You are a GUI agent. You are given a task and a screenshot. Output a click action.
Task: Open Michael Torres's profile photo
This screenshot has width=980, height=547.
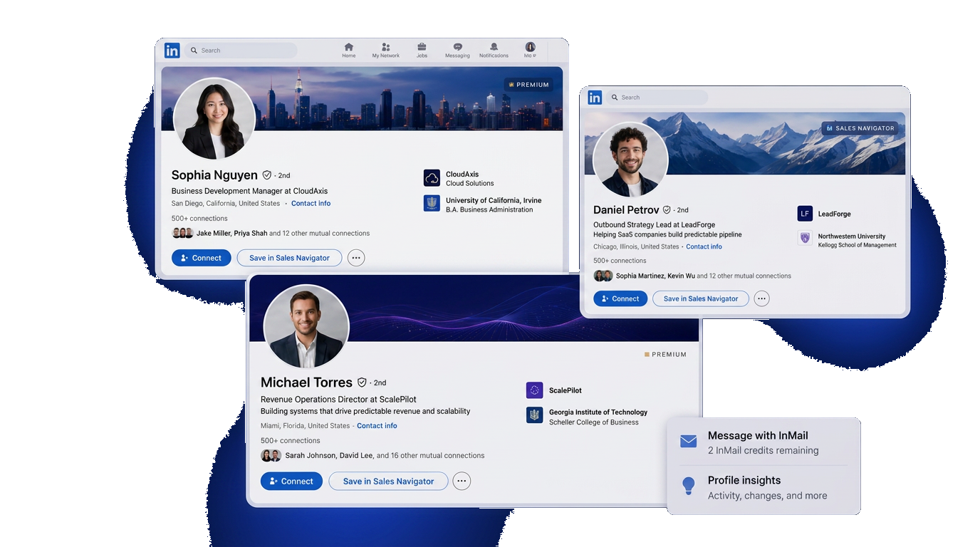coord(306,327)
